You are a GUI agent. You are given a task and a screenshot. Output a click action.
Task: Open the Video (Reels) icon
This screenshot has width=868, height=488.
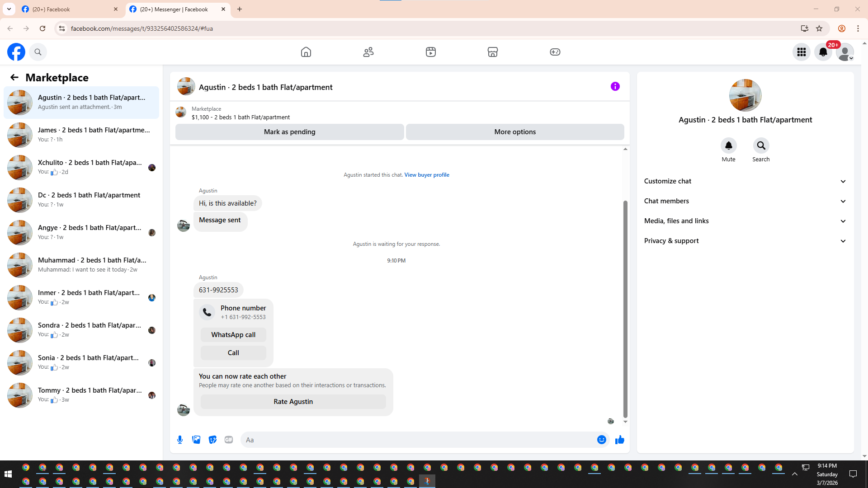(x=431, y=52)
